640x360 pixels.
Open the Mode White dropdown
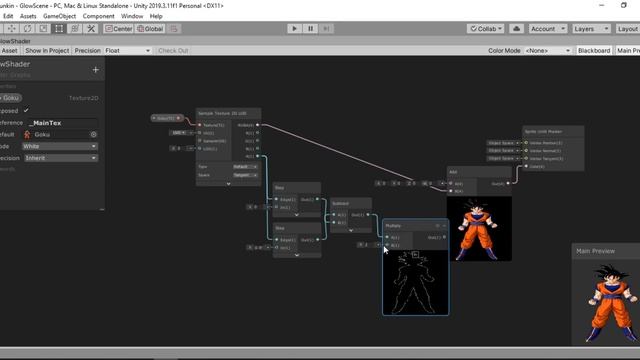tap(60, 146)
